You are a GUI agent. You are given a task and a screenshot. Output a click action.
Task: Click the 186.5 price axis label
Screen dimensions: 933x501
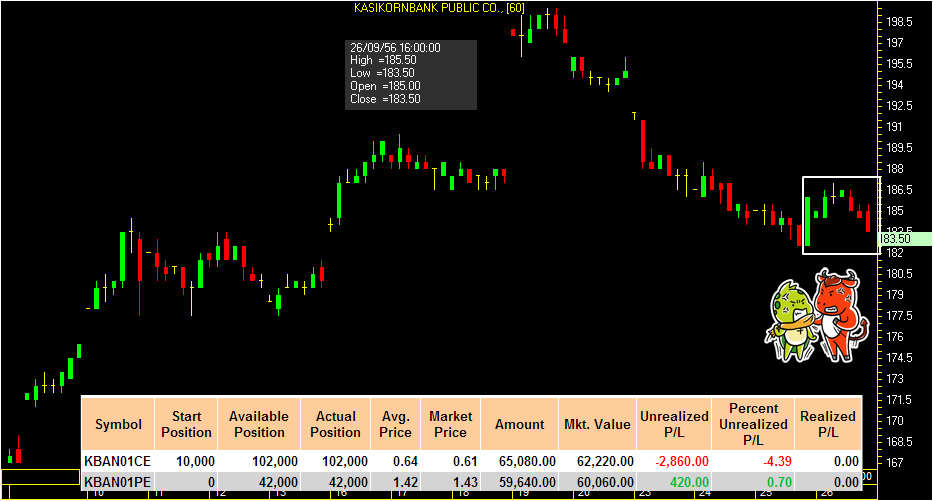(899, 189)
